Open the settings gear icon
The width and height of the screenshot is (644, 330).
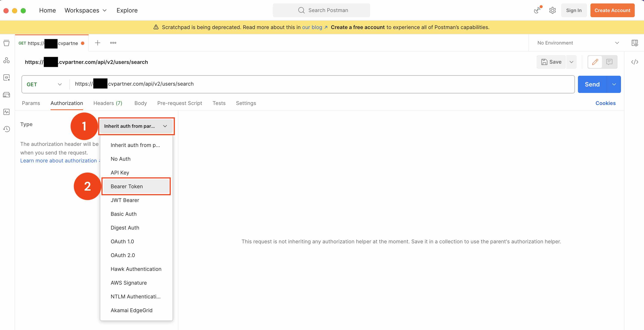[x=552, y=10]
